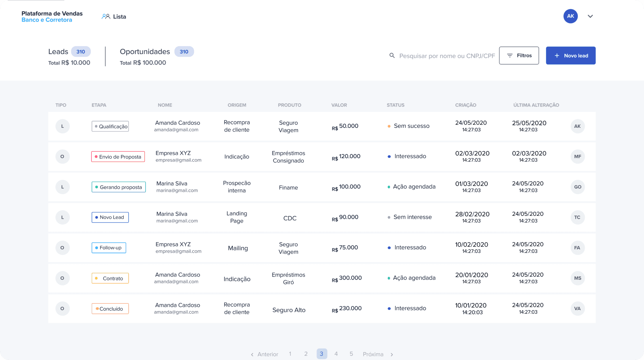Click the Novo lead button
Viewport: 644px width, 360px height.
click(570, 55)
